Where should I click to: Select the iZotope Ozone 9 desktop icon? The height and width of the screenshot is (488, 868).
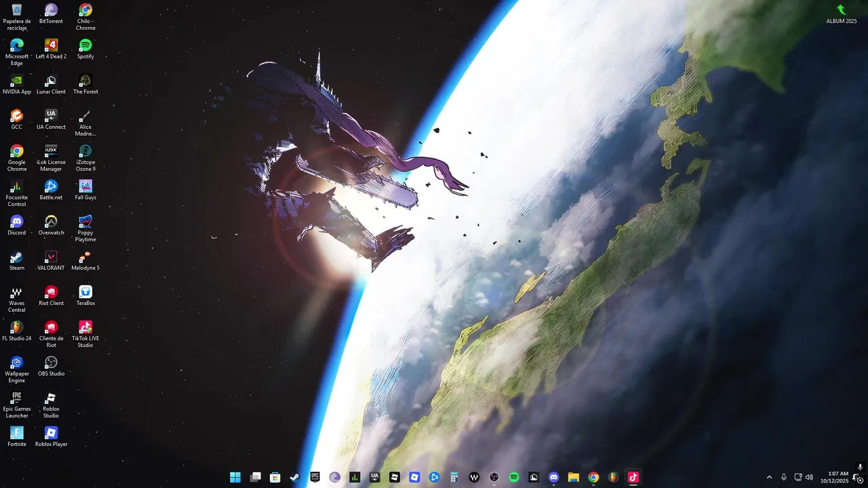coord(85,158)
